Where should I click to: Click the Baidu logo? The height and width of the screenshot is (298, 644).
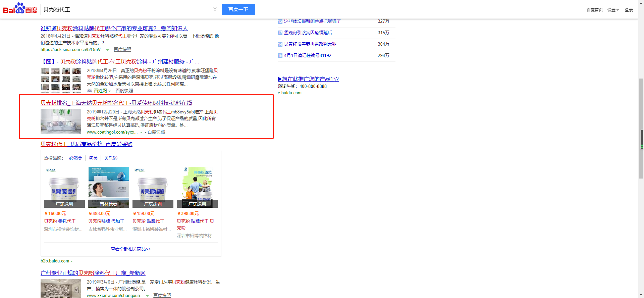point(20,8)
